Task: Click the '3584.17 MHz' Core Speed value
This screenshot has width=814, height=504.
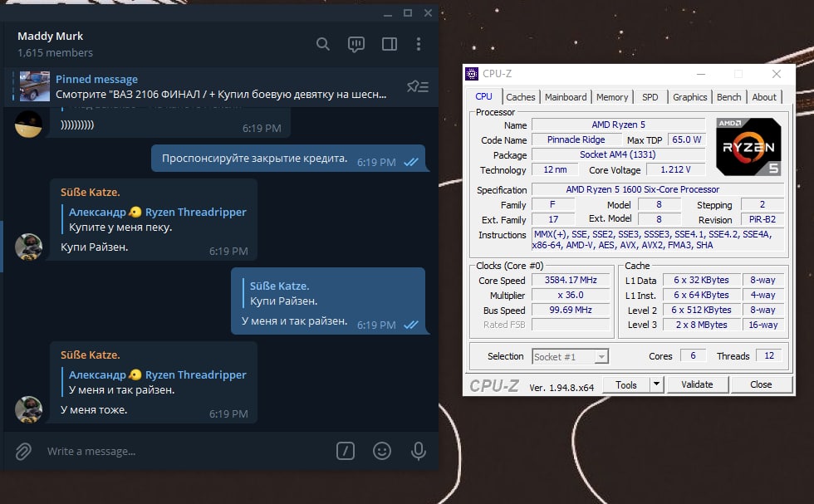Action: [571, 280]
